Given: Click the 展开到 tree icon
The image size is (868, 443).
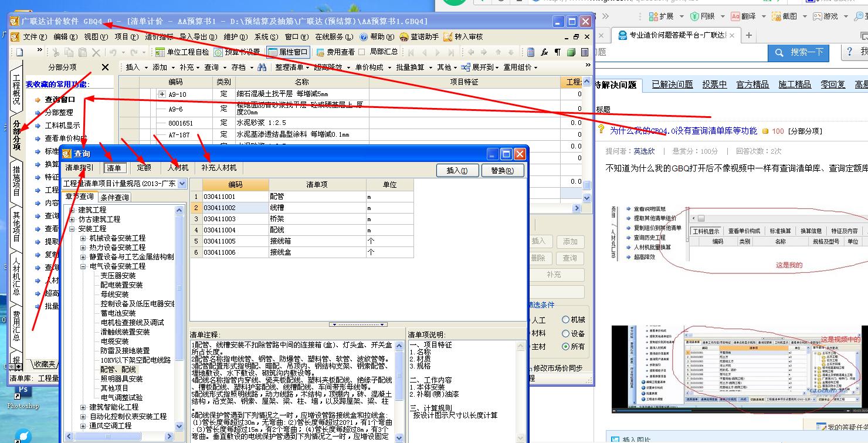Looking at the screenshot, I should pyautogui.click(x=466, y=67).
